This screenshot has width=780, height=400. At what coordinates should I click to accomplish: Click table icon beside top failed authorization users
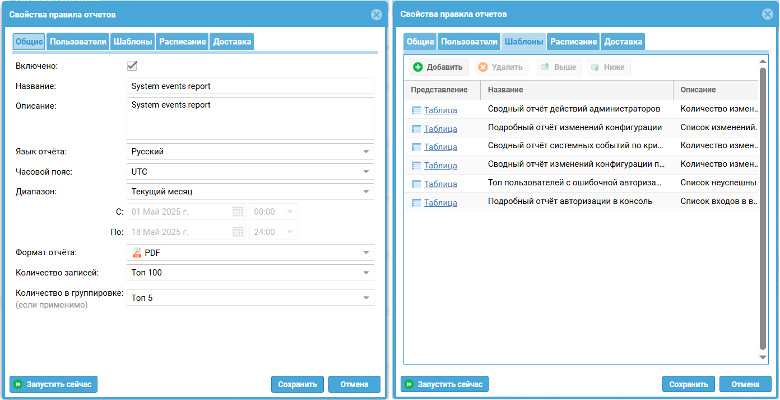click(416, 184)
